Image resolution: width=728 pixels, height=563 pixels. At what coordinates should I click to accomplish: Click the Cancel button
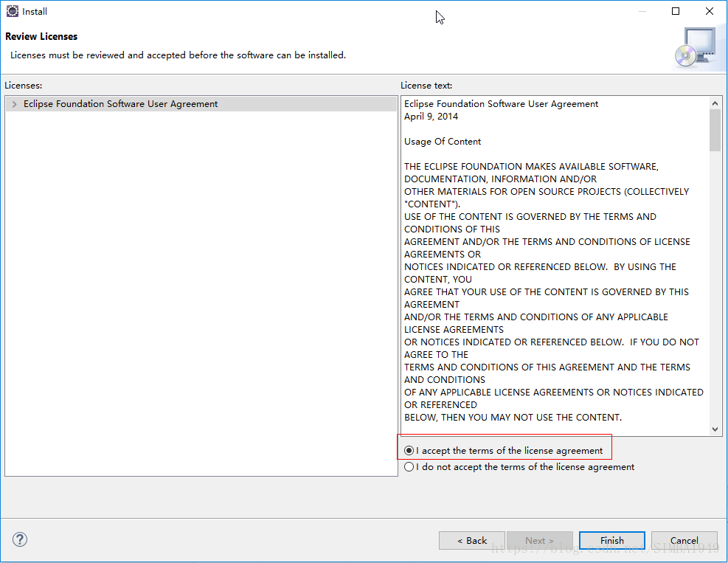click(x=684, y=540)
